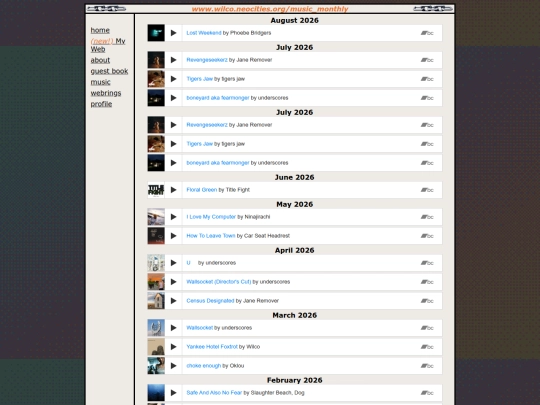Screen dimensions: 540x405
Task: Click Bandcamp logo for March 2026 Wallsocket
Action: click(x=427, y=328)
